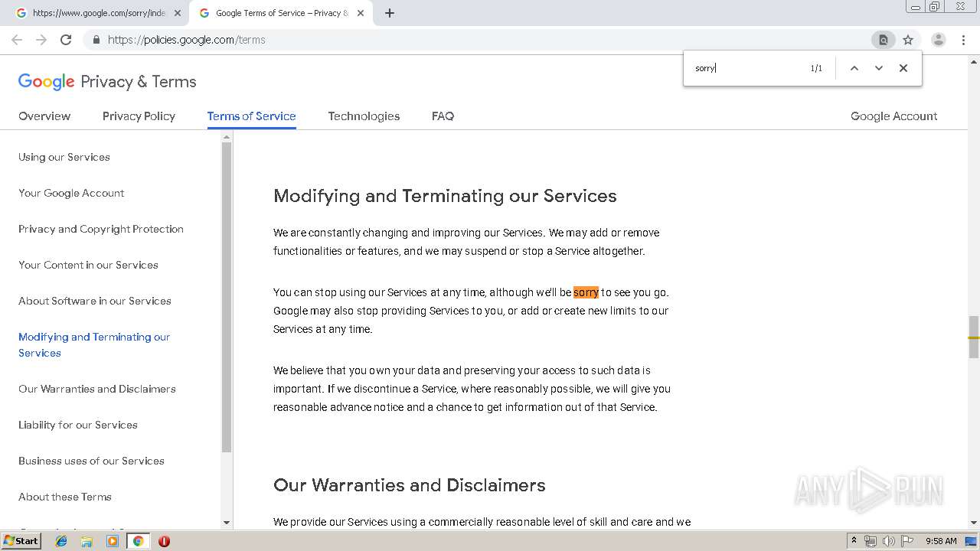Open a new tab with the plus button

click(390, 13)
